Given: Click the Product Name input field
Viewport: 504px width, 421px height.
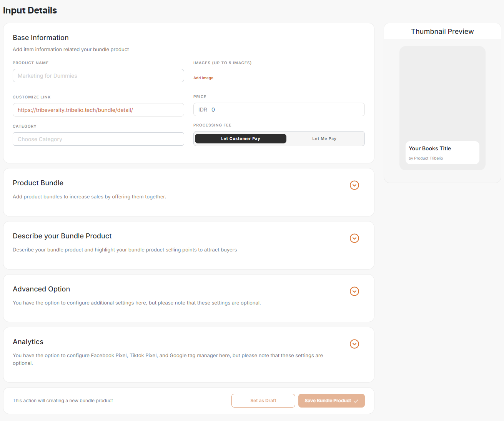Looking at the screenshot, I should pos(98,76).
